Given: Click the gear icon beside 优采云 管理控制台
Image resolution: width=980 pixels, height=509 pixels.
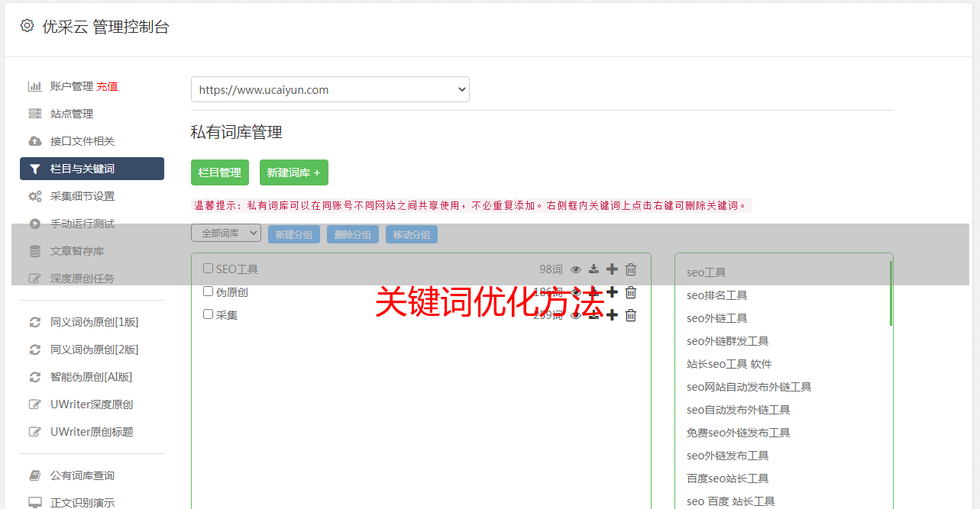Looking at the screenshot, I should (x=27, y=26).
